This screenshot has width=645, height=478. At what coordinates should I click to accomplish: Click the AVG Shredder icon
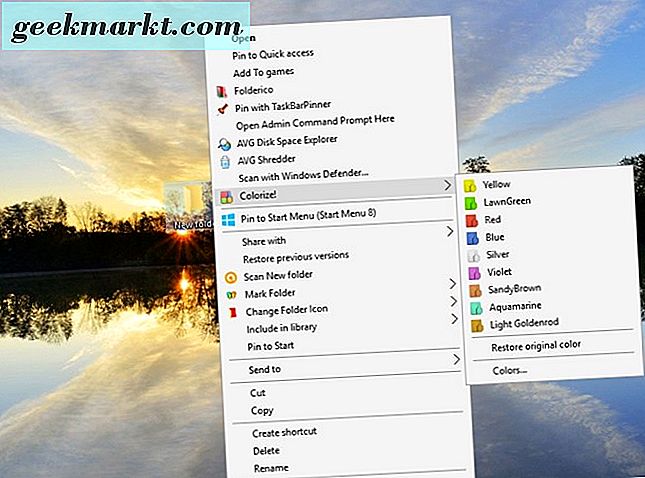point(225,159)
